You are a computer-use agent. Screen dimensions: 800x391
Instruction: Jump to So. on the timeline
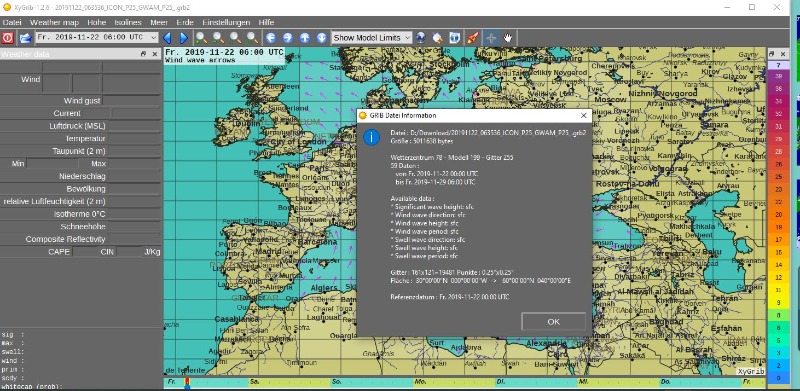336,382
